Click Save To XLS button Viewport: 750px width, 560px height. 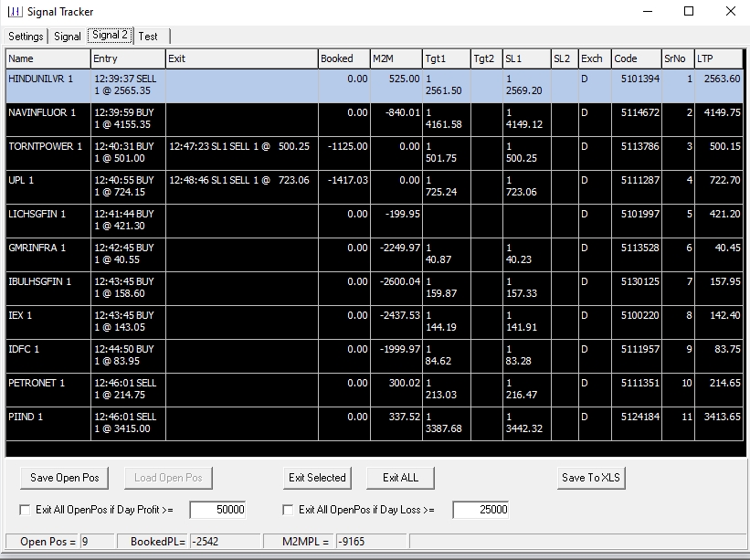click(x=591, y=478)
